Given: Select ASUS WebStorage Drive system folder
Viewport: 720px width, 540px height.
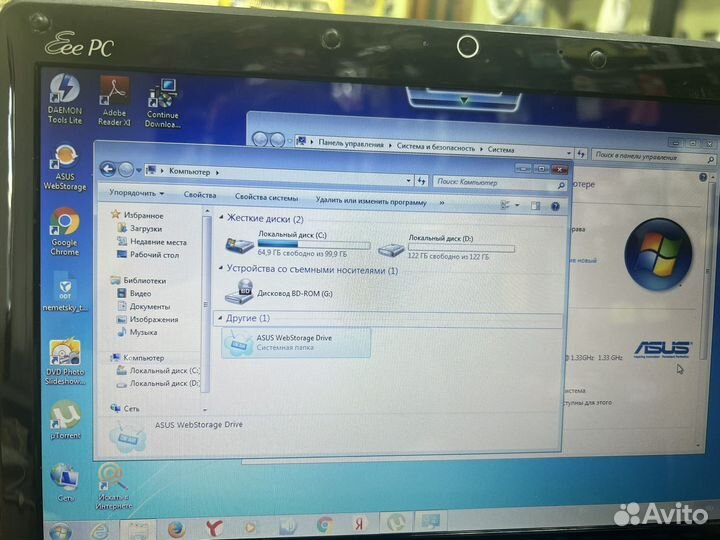Looking at the screenshot, I should tap(296, 343).
